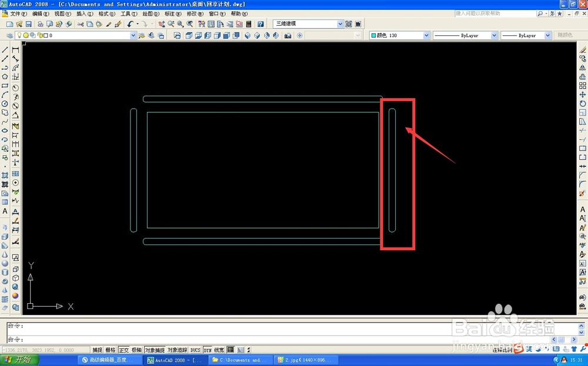
Task: Toggle the 极轴 polar tracking
Action: [136, 350]
